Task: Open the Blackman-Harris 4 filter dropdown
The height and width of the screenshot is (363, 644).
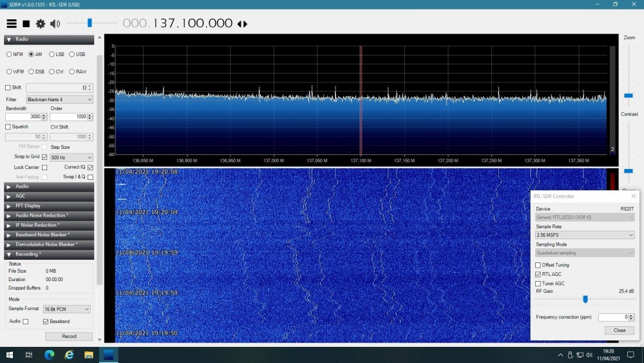Action: [59, 99]
